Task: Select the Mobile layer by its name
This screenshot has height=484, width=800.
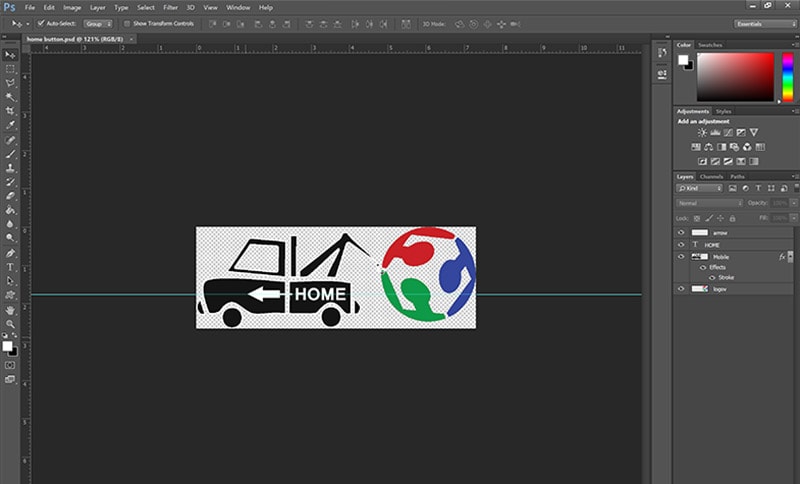Action: pos(721,257)
